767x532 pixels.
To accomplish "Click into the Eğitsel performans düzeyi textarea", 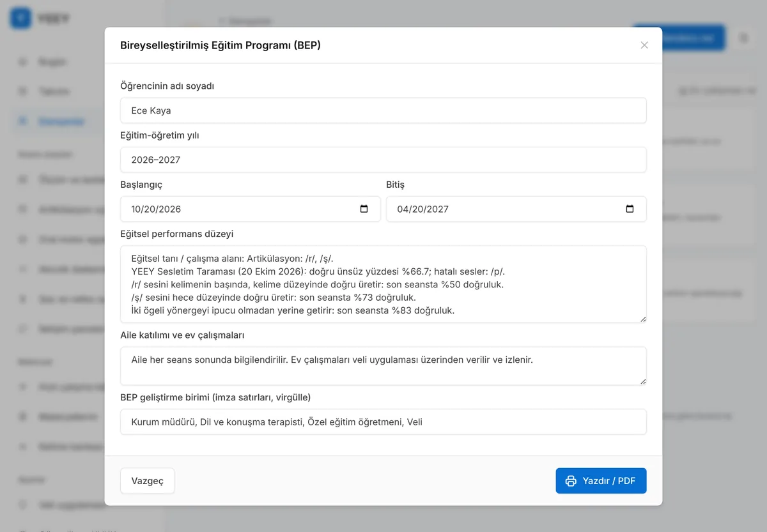I will click(383, 284).
